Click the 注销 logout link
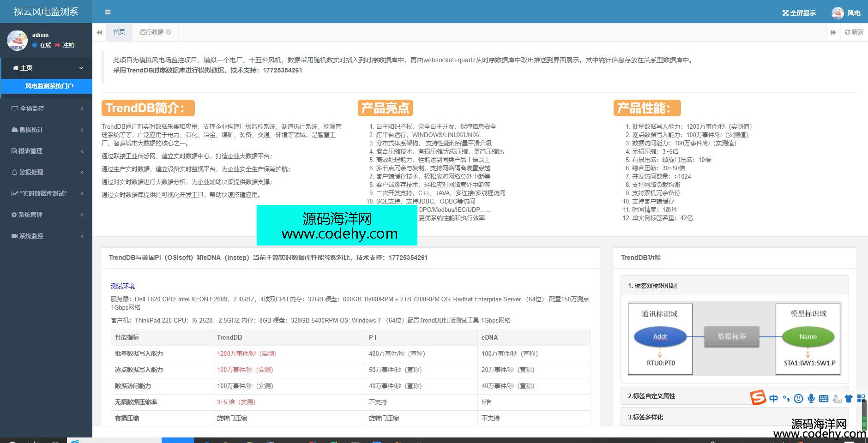Viewport: 868px width, 443px height. pos(65,45)
